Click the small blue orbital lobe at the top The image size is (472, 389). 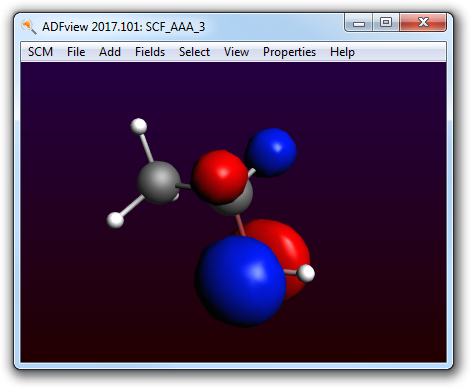pyautogui.click(x=271, y=152)
